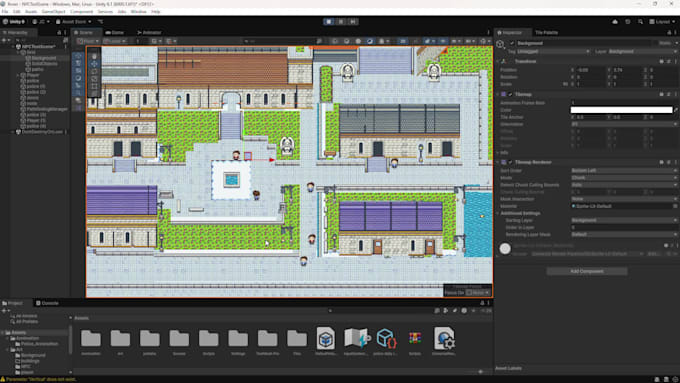The width and height of the screenshot is (680, 383).
Task: Open the TextMesh Pro folder in Assets
Action: (x=268, y=342)
